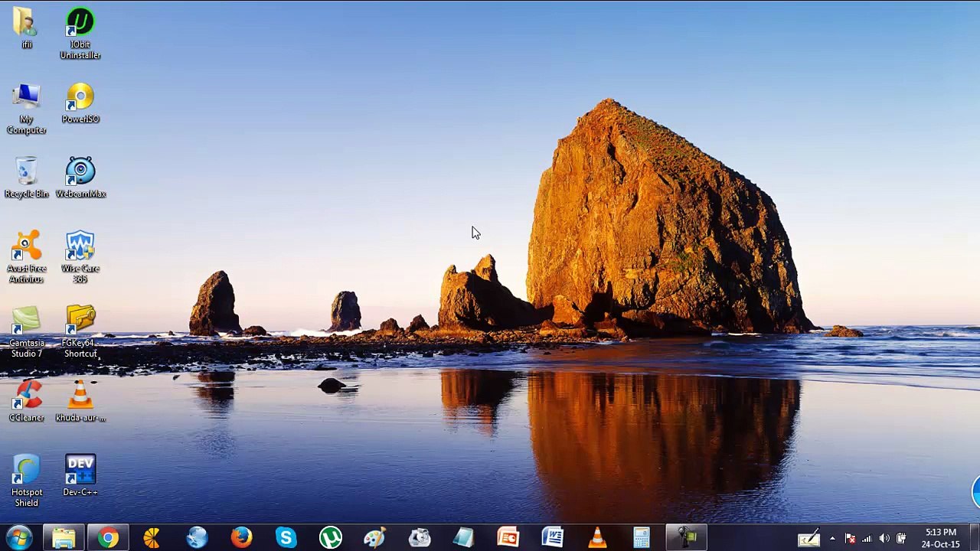The image size is (980, 551).
Task: Open the IObit Uninstaller desktop shortcut
Action: 80,34
